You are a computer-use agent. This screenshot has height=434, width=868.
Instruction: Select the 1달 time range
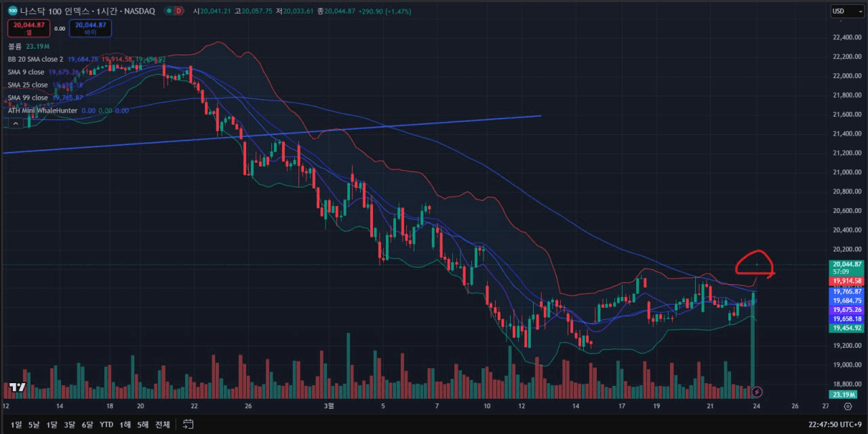pyautogui.click(x=52, y=425)
